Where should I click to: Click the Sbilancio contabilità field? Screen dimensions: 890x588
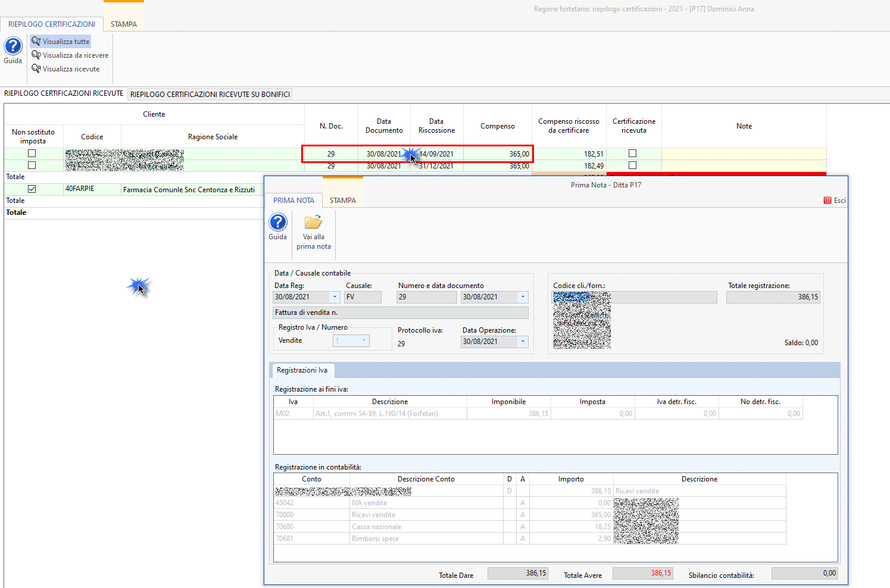pos(804,573)
